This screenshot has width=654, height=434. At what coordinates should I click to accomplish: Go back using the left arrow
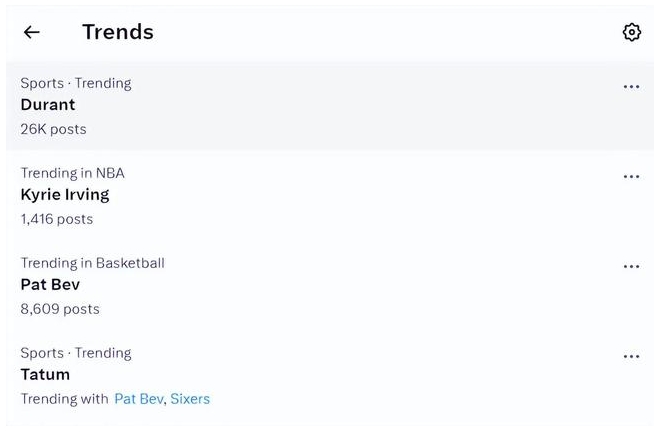point(32,32)
